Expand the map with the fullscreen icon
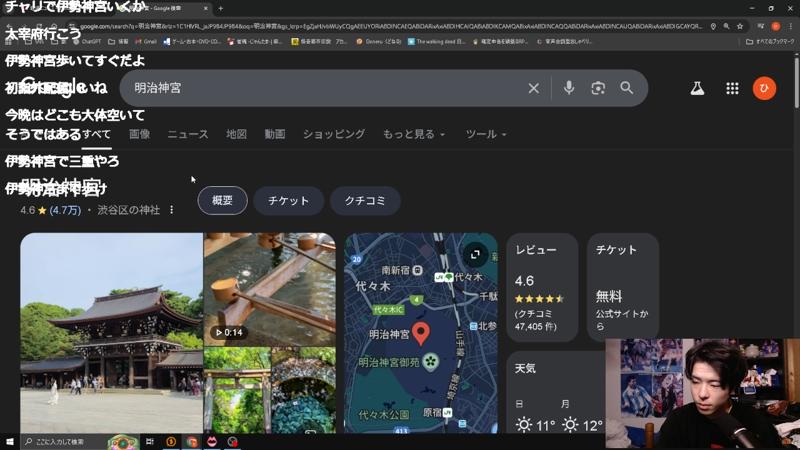Screen dimensions: 800x450 coord(475,254)
